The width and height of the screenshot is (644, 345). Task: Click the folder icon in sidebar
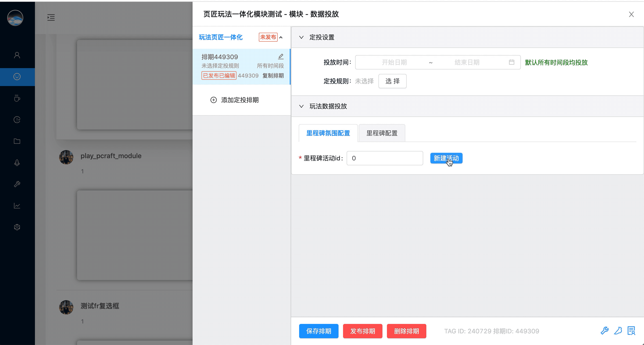(x=17, y=141)
